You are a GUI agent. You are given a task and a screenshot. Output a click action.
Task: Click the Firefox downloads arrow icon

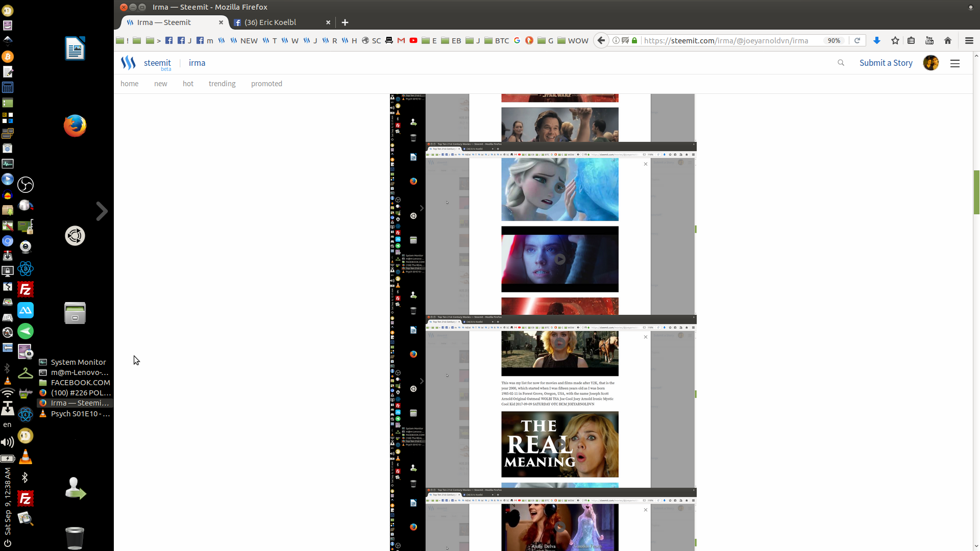(x=876, y=40)
